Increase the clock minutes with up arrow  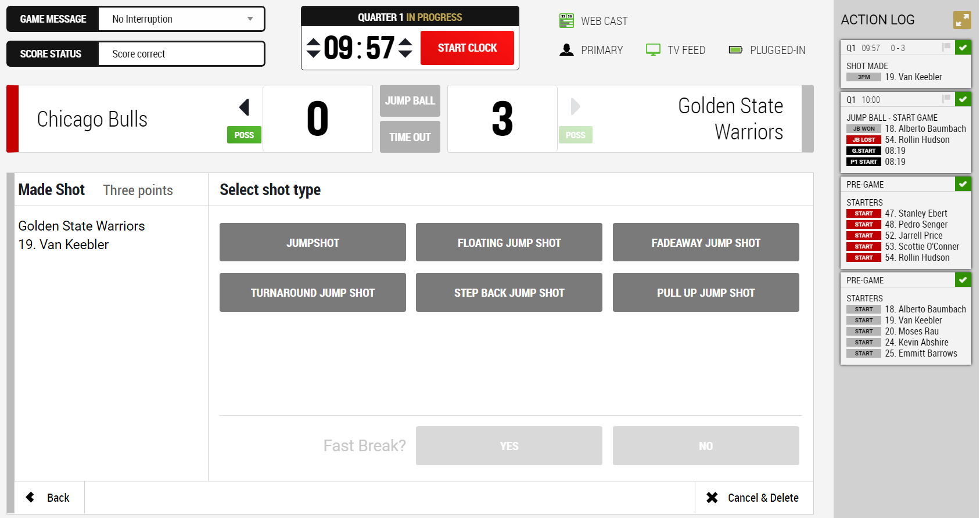point(313,41)
